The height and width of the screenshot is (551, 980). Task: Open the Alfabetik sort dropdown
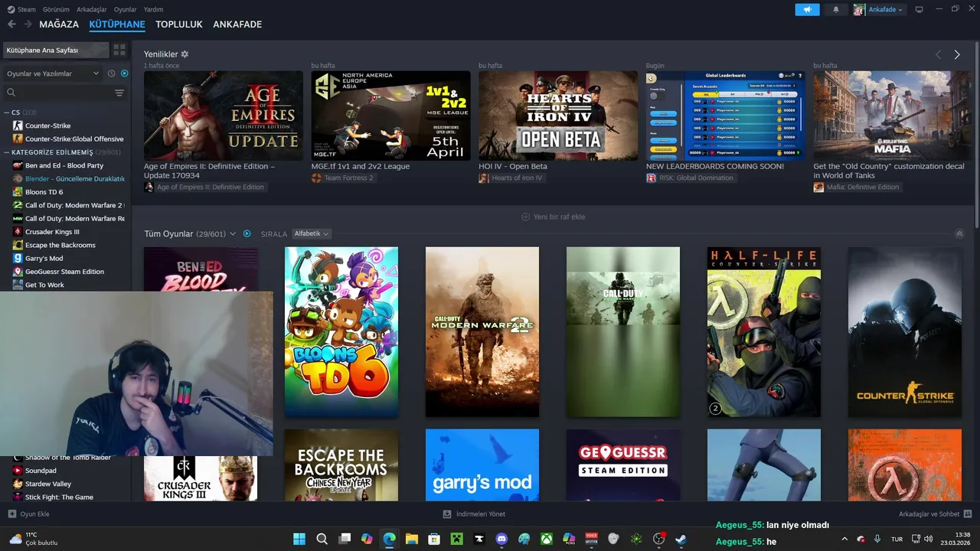tap(312, 233)
